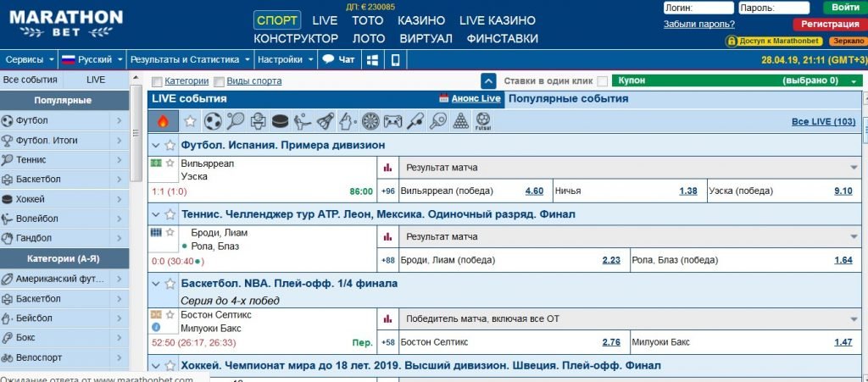Click the green Войти login button

click(845, 8)
